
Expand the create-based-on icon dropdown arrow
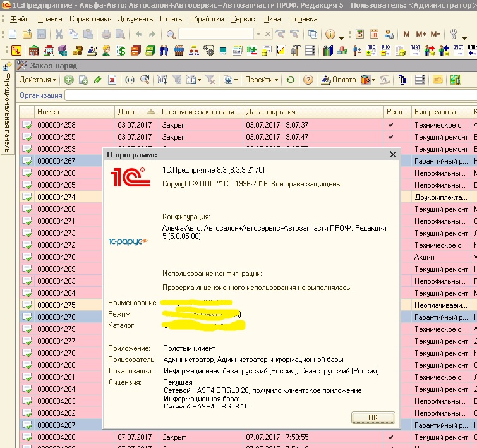point(236,80)
